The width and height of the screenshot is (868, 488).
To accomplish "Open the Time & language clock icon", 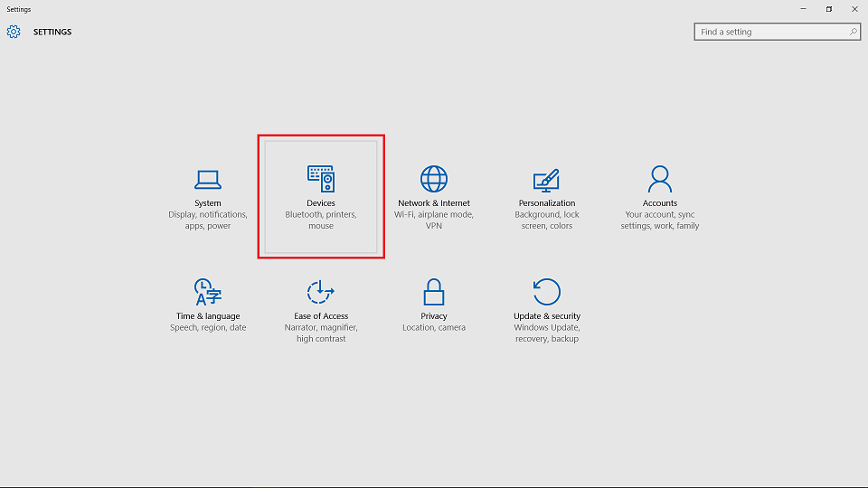I will pyautogui.click(x=208, y=292).
